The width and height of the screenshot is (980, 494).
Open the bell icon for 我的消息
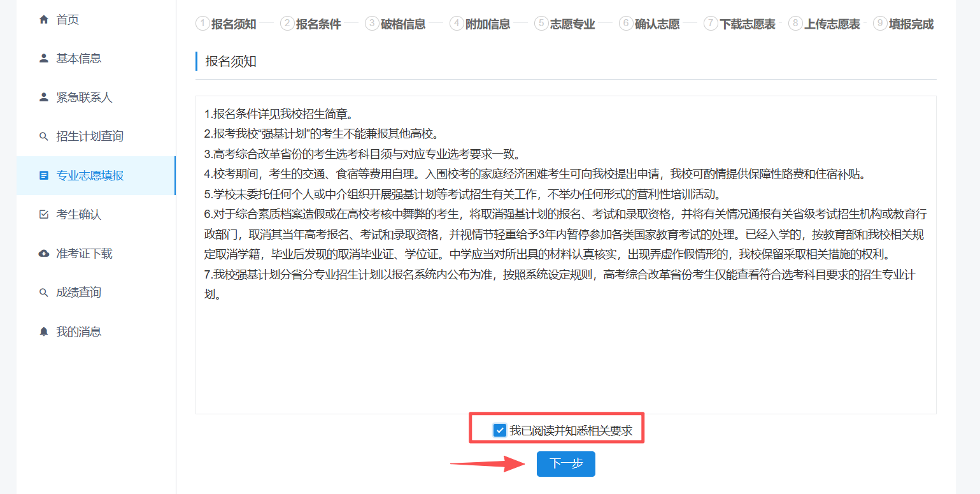click(44, 332)
